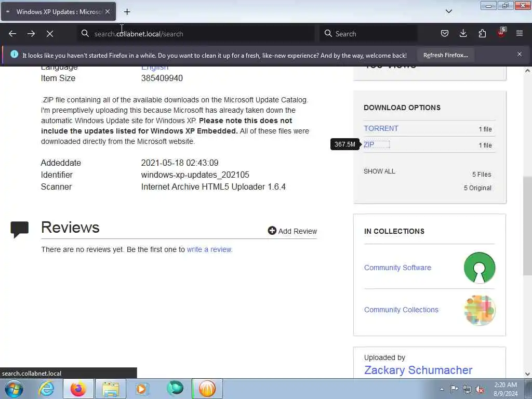Open the list all tabs dropdown

click(448, 11)
